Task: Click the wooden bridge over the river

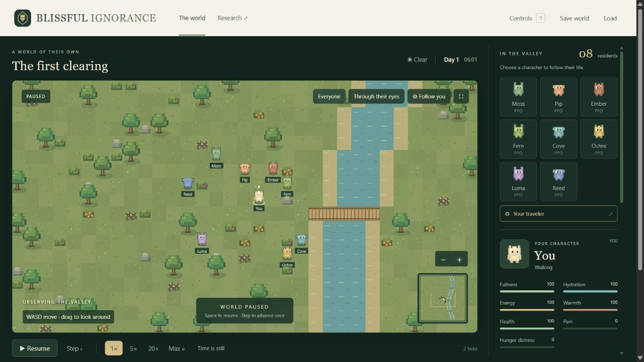Action: click(x=344, y=214)
